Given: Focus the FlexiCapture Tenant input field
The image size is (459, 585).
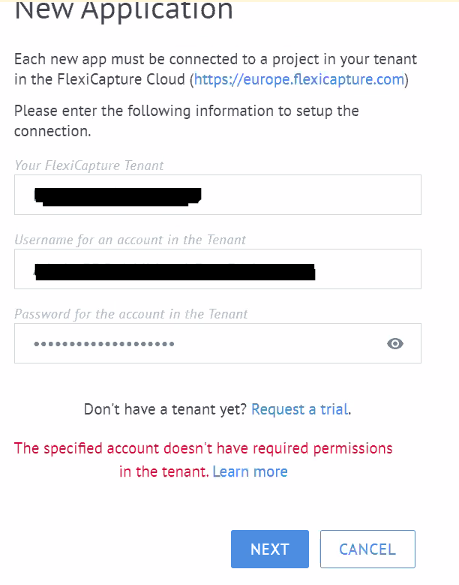Looking at the screenshot, I should point(218,194).
